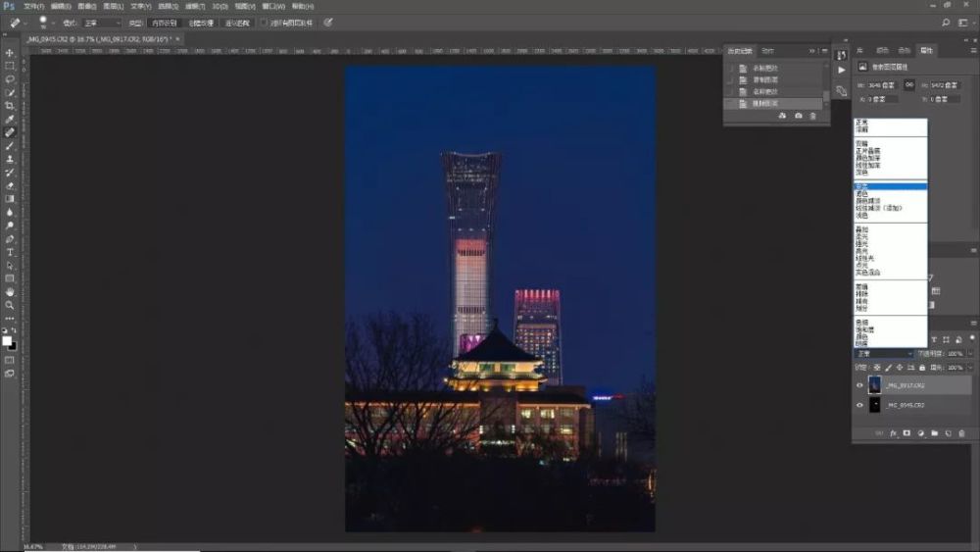Click the new layer icon
Viewport: 980px width, 552px height.
tap(948, 433)
